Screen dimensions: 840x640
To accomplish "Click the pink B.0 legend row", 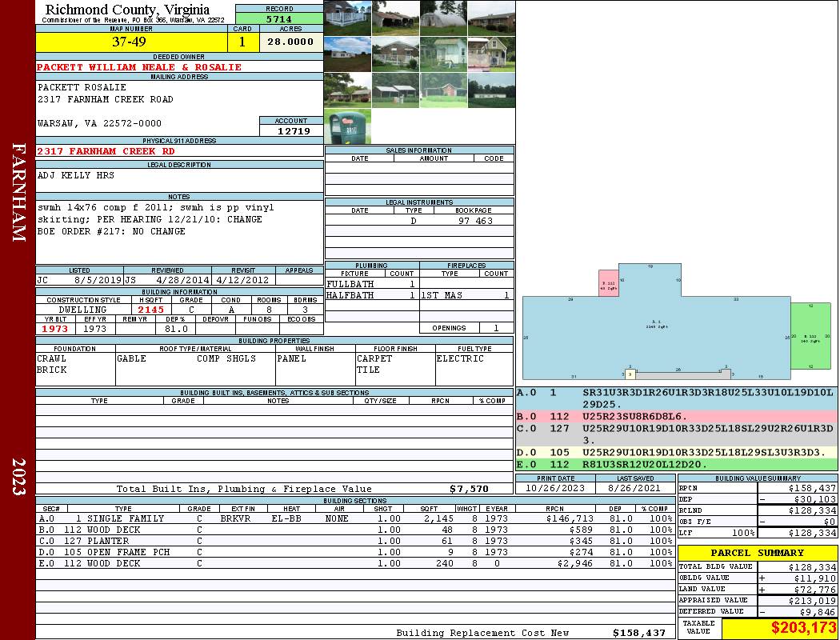I will pos(676,417).
